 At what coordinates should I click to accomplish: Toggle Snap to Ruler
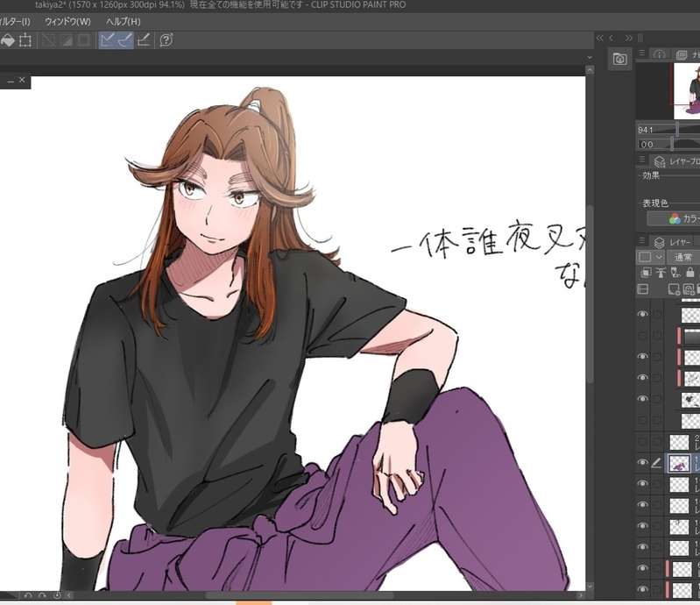(107, 40)
